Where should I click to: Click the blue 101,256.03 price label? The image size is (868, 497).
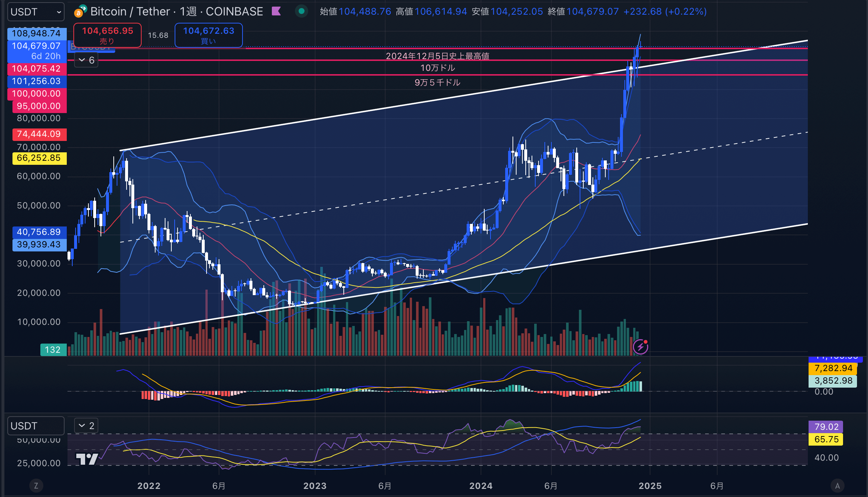pos(37,81)
